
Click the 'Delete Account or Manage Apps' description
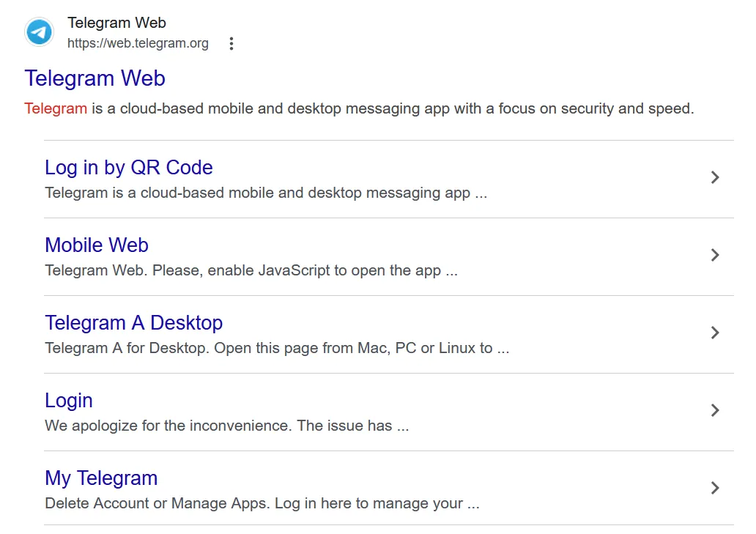pos(262,504)
